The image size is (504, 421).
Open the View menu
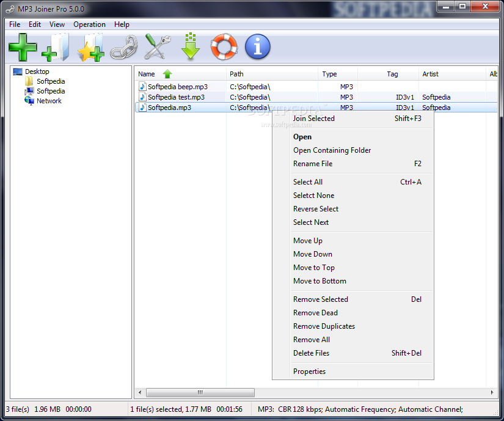(57, 24)
